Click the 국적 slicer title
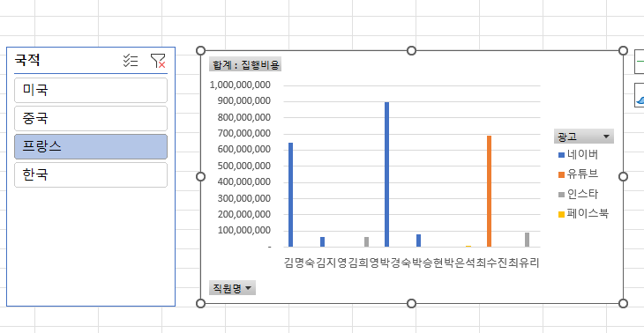The width and height of the screenshot is (644, 333). click(x=27, y=60)
